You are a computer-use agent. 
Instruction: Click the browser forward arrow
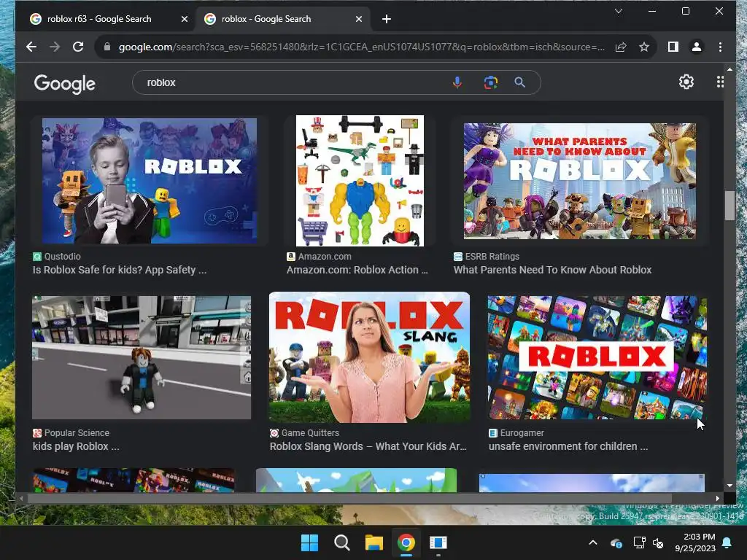pos(55,47)
